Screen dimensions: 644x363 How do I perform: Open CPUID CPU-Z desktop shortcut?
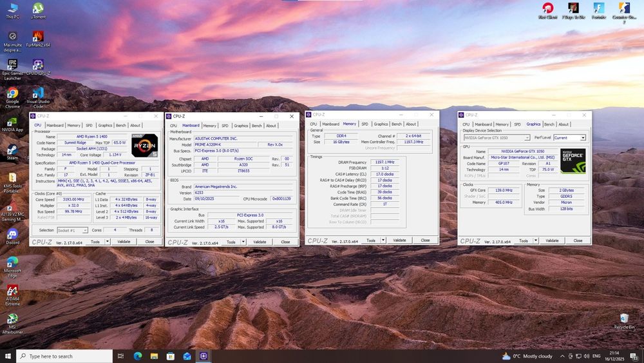click(38, 67)
